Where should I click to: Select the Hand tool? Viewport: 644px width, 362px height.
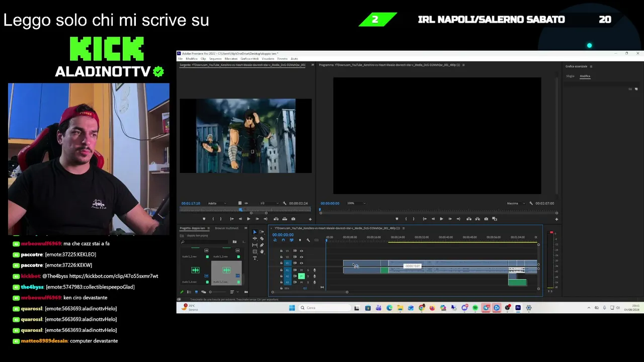click(x=262, y=251)
